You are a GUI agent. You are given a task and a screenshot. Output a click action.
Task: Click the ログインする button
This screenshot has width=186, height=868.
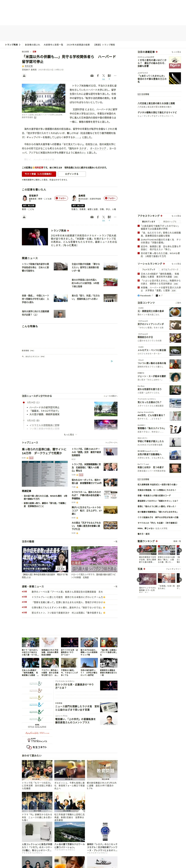click(72, 174)
